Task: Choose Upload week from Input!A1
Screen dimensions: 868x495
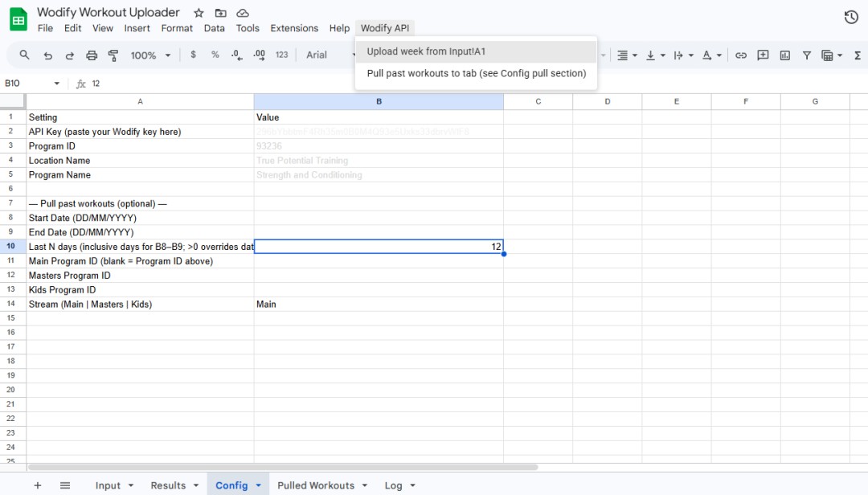Action: (x=476, y=51)
